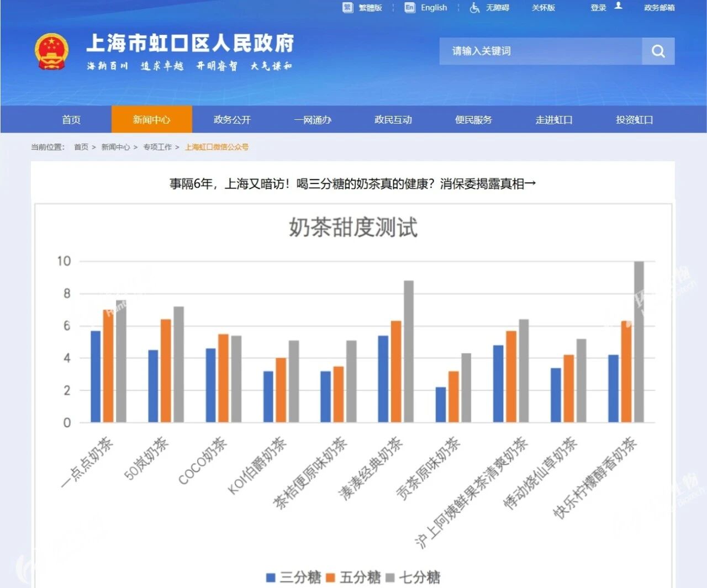Click the gray 七分糖 legend swatch
Viewport: 707px width, 588px height.
(x=390, y=578)
